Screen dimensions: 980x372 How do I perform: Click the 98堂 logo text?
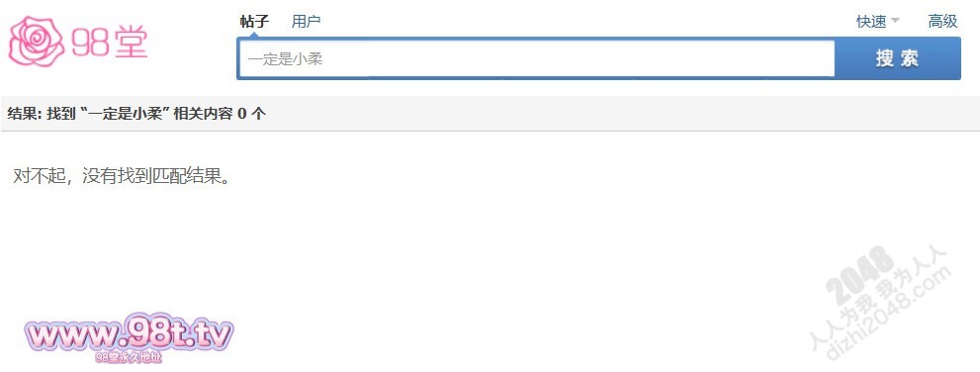click(110, 44)
